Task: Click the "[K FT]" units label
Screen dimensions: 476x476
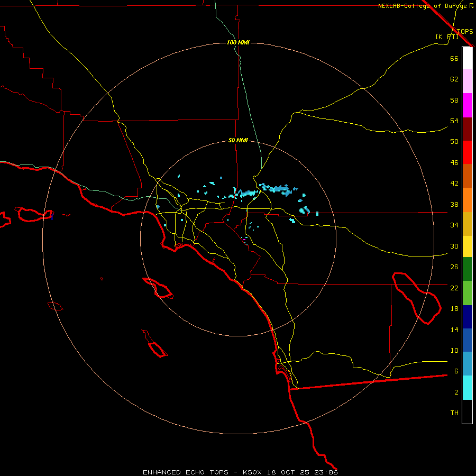Action: click(x=447, y=36)
